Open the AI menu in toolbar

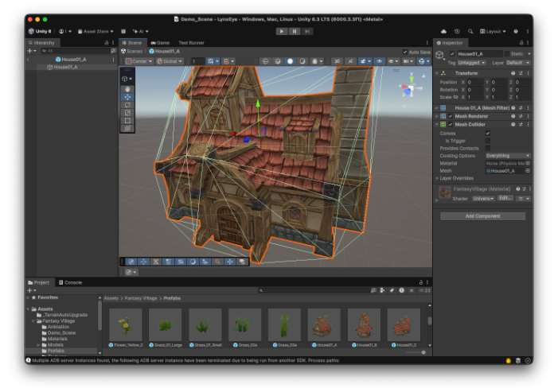pos(140,31)
